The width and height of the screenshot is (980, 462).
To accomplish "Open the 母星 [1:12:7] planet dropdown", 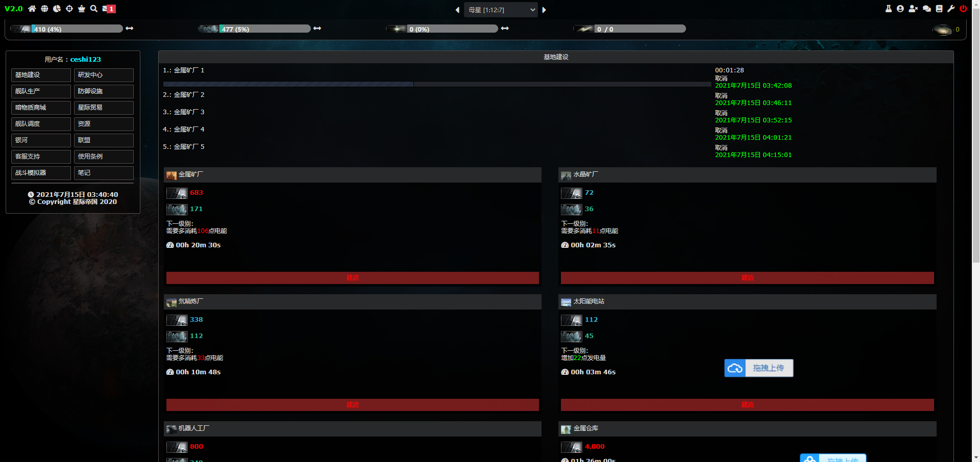I will [x=501, y=10].
